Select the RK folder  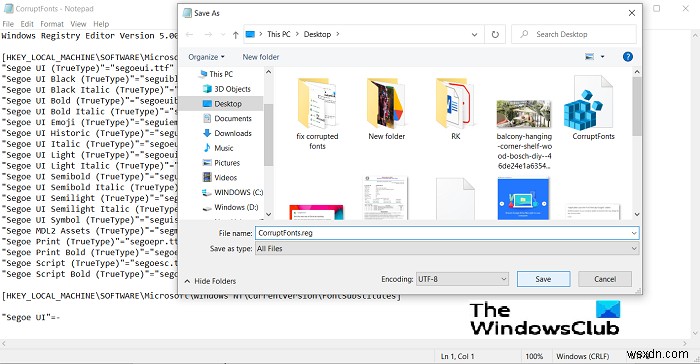click(455, 109)
